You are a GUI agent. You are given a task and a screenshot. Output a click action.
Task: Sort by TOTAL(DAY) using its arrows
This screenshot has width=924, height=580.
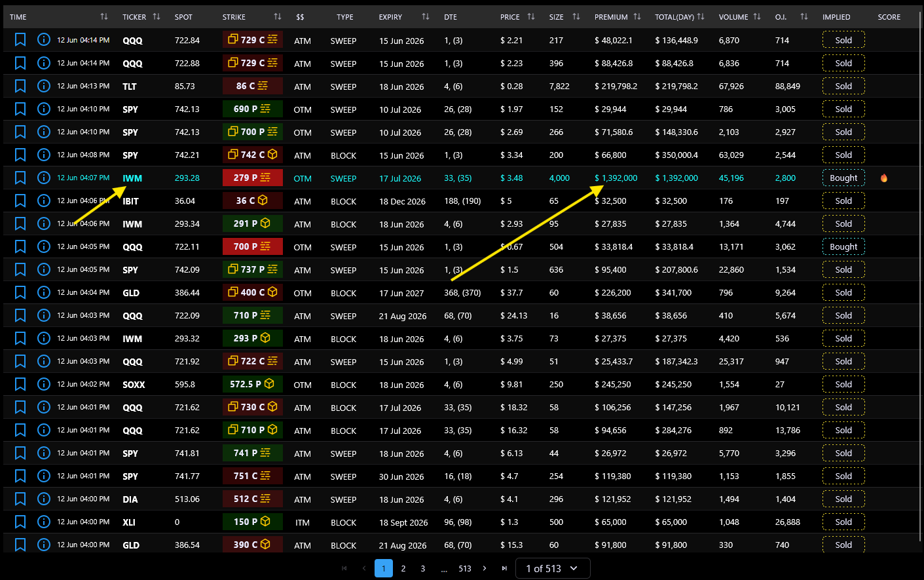click(x=701, y=17)
